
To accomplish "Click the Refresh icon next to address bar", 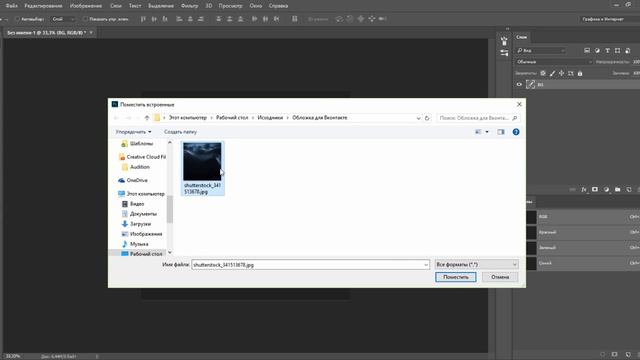I will pos(427,118).
